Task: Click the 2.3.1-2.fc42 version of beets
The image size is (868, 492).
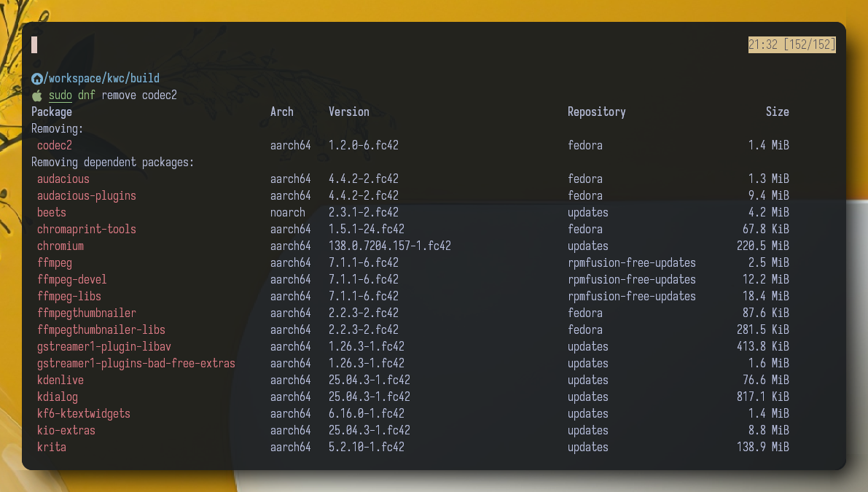Action: (364, 212)
